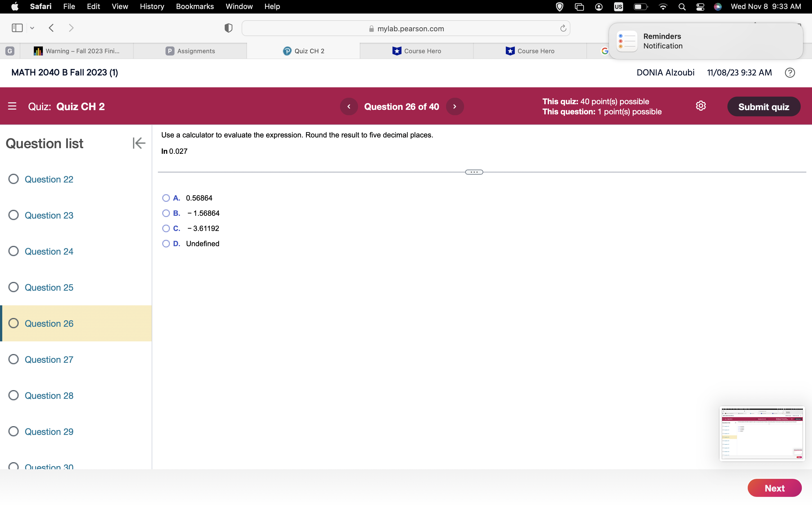Go to next question with right arrow

(455, 106)
